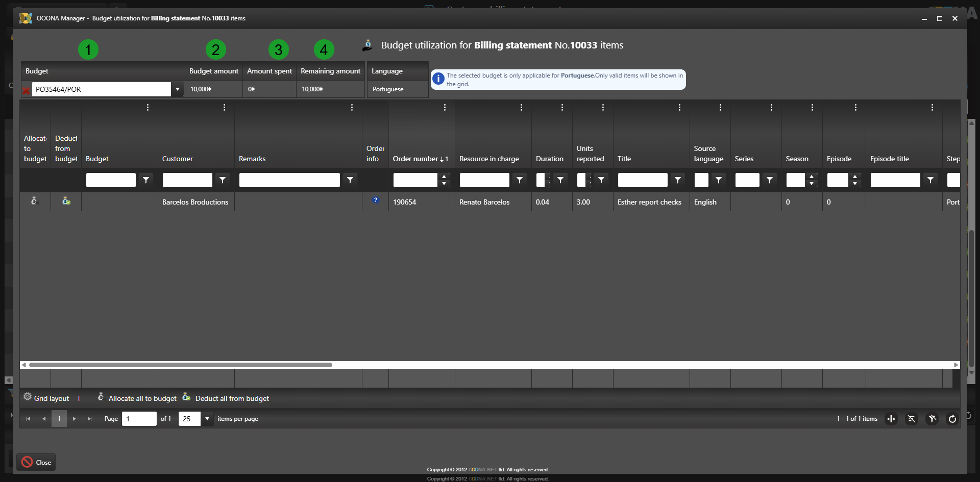Open the Budget dropdown showing PO35464/POR
Viewport: 980px width, 482px height.
(x=178, y=89)
